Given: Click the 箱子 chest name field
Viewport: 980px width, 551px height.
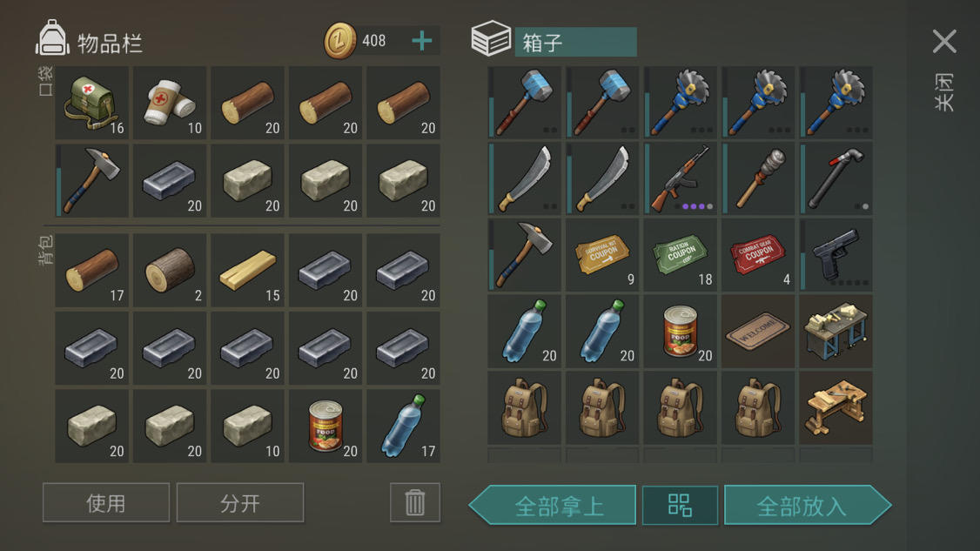Looking at the screenshot, I should [x=575, y=42].
